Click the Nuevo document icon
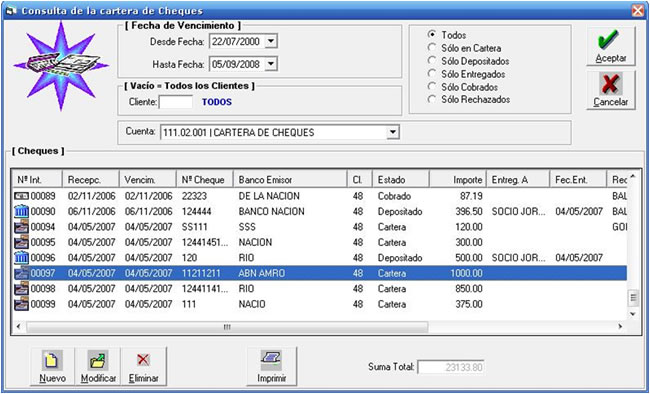This screenshot has height=394, width=650. click(52, 360)
